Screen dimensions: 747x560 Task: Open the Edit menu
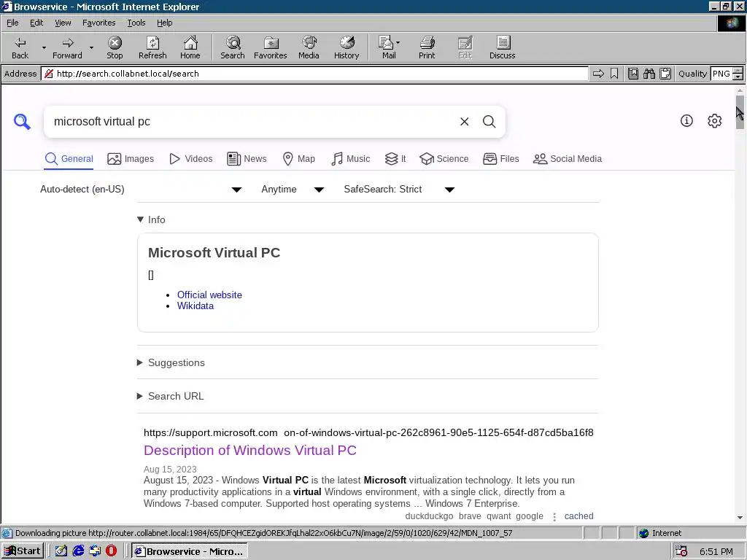point(36,23)
